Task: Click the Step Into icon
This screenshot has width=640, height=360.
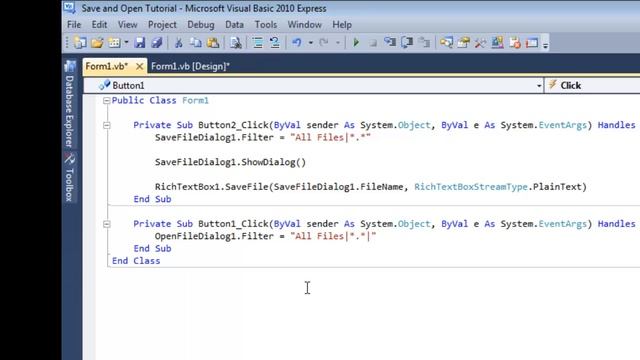Action: (x=390, y=42)
